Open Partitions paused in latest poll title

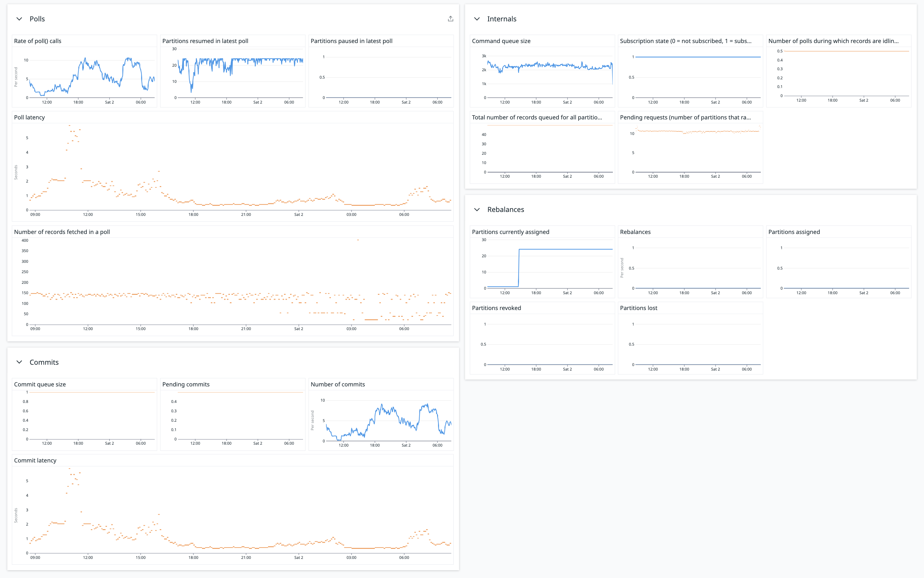[351, 41]
